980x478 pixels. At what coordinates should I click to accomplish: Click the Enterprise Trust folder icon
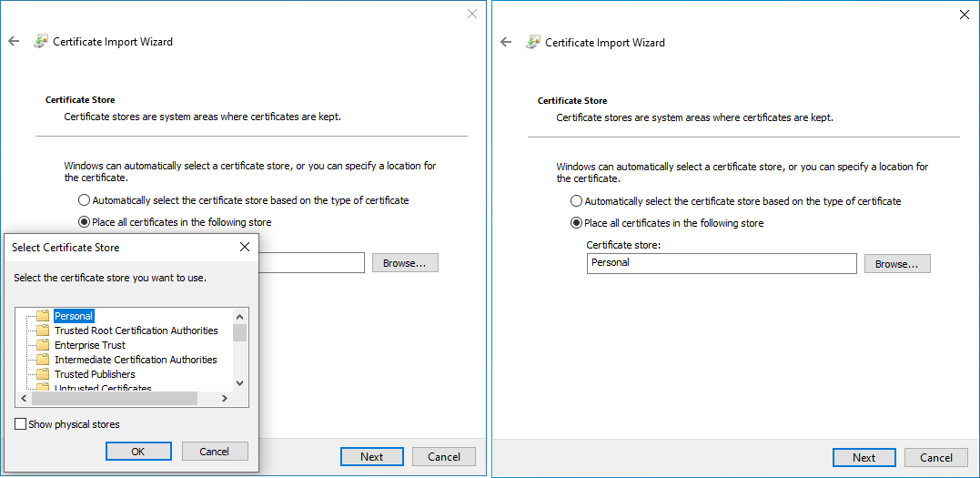42,345
